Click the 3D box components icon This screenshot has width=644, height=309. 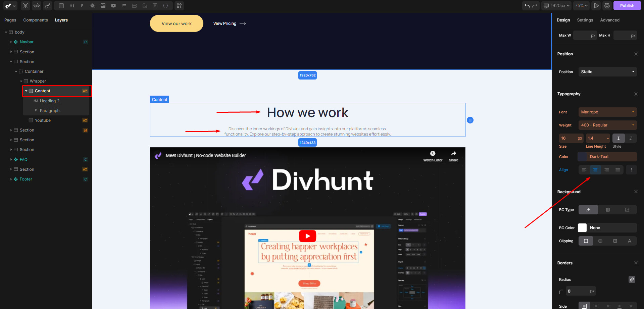point(26,6)
